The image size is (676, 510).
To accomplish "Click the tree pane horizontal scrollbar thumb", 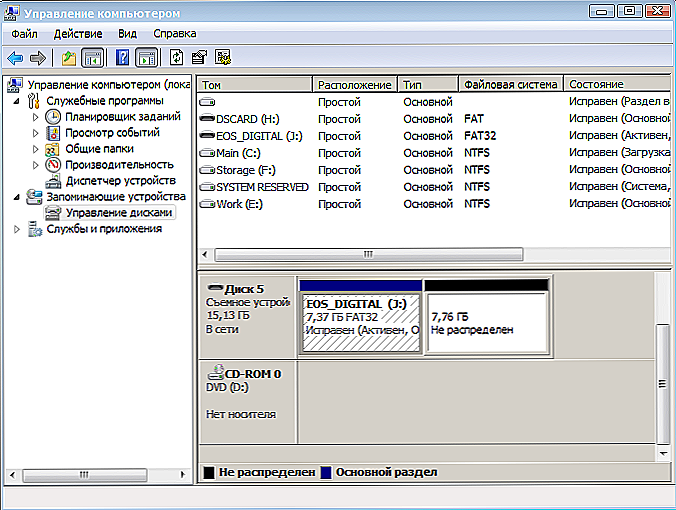I will (x=84, y=475).
